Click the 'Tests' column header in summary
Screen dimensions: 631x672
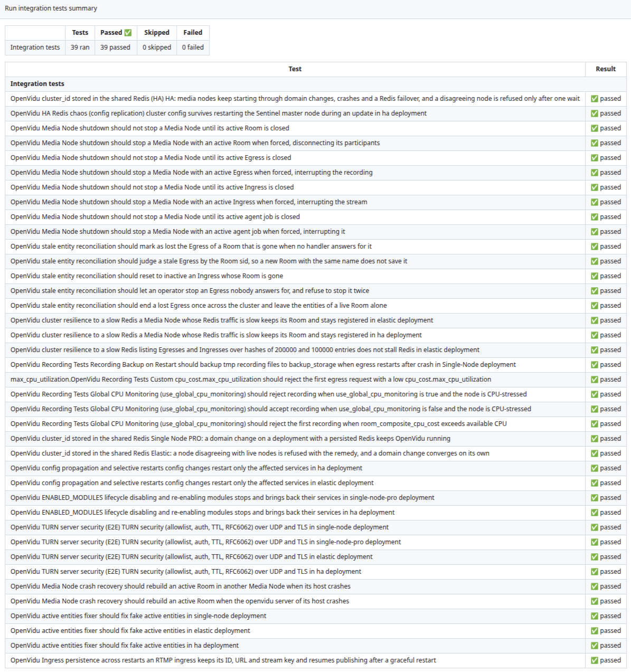80,33
